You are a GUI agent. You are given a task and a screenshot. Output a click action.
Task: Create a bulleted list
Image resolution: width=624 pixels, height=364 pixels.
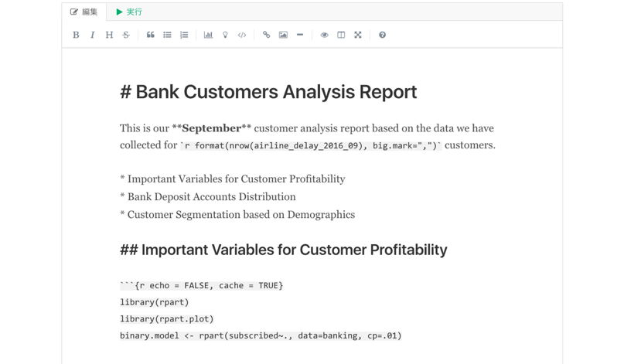click(167, 35)
